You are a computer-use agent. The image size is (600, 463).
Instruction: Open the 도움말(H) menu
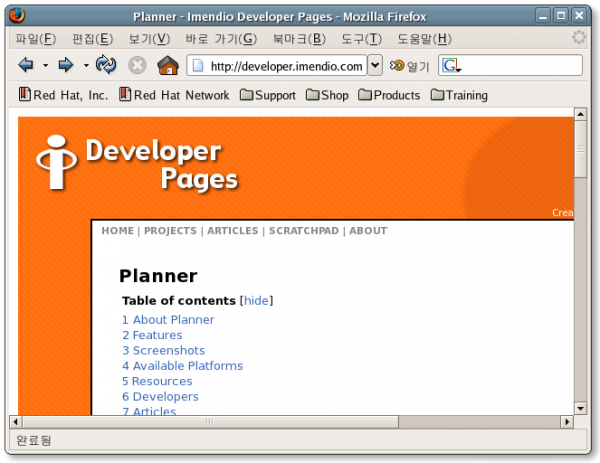424,39
